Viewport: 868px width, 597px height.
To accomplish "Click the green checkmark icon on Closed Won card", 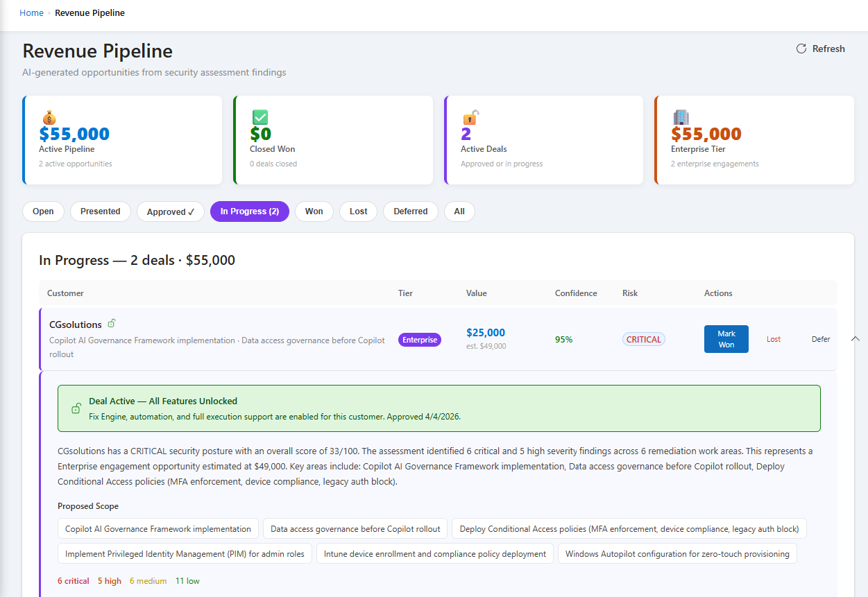I will pyautogui.click(x=259, y=117).
